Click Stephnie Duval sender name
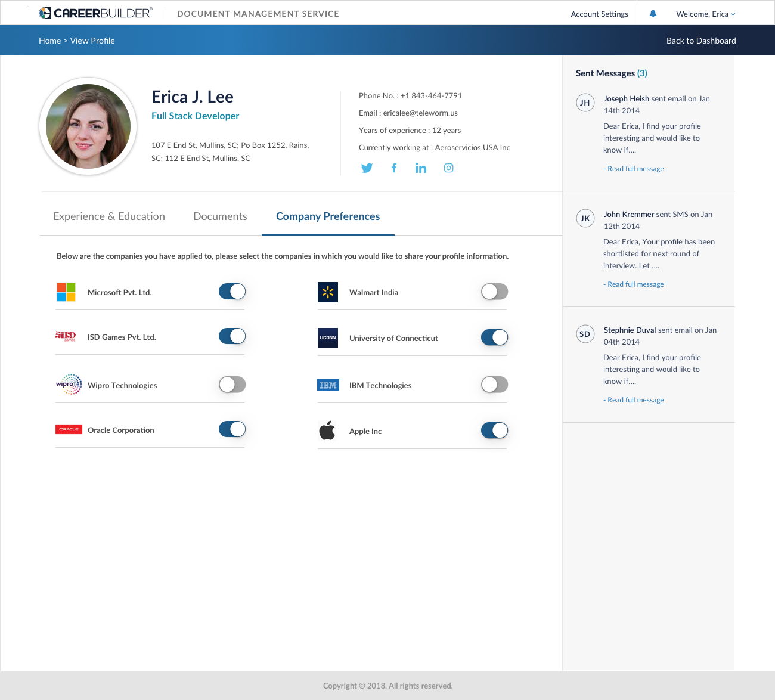 630,330
